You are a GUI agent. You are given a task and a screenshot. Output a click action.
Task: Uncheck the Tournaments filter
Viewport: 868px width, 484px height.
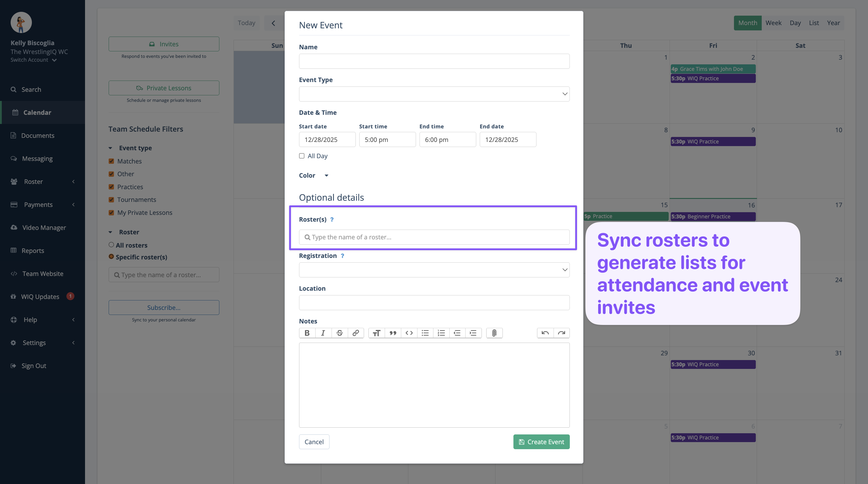click(111, 200)
